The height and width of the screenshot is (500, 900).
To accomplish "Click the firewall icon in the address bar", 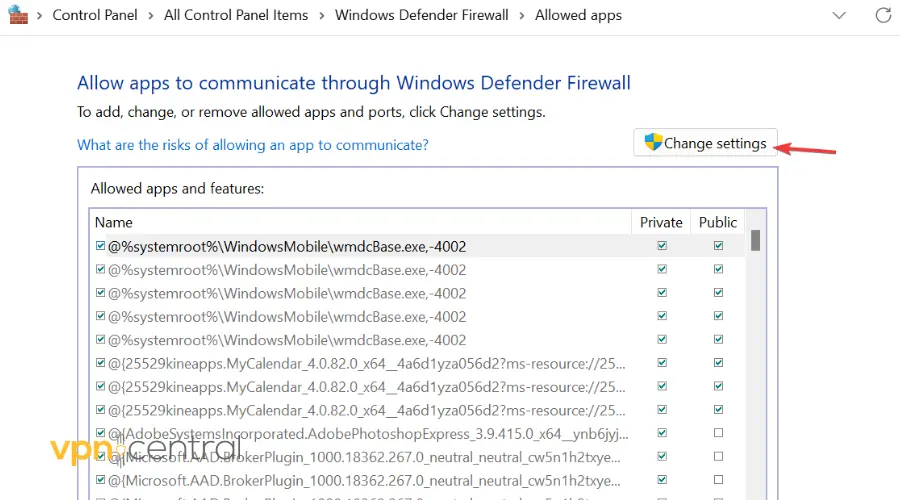I will point(18,15).
